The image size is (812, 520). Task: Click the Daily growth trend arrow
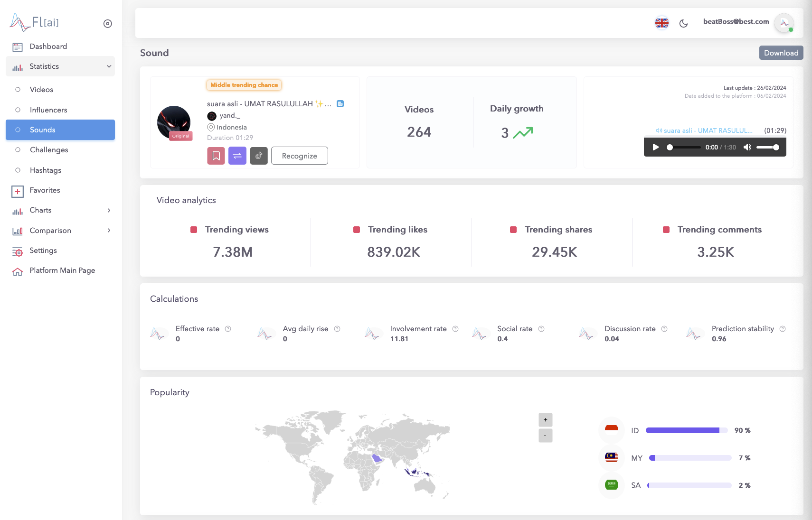(523, 133)
